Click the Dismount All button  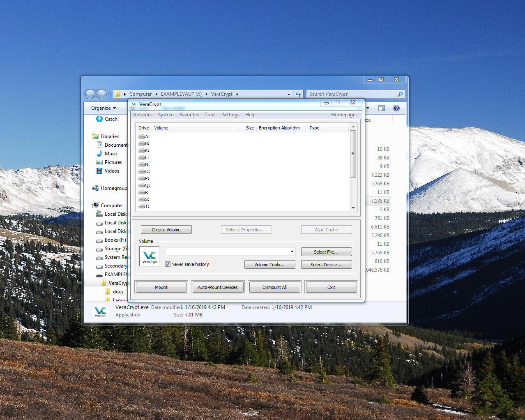(275, 287)
